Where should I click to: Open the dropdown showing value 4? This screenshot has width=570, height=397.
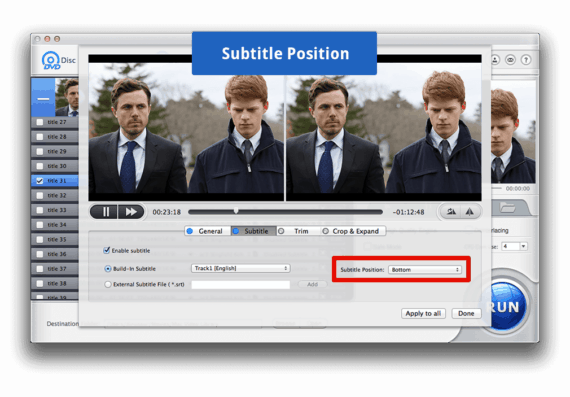click(514, 246)
